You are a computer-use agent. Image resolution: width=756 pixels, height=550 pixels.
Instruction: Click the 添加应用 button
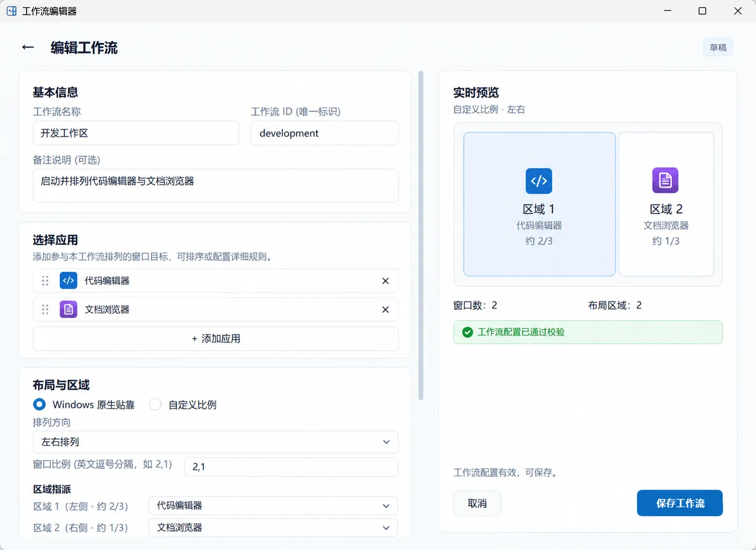215,339
